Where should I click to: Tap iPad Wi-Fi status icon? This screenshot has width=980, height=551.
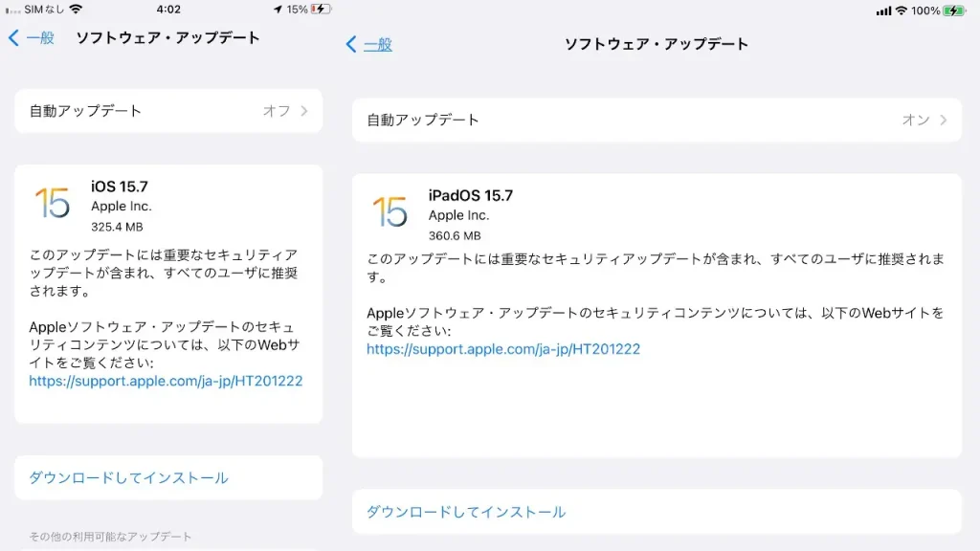coord(902,11)
